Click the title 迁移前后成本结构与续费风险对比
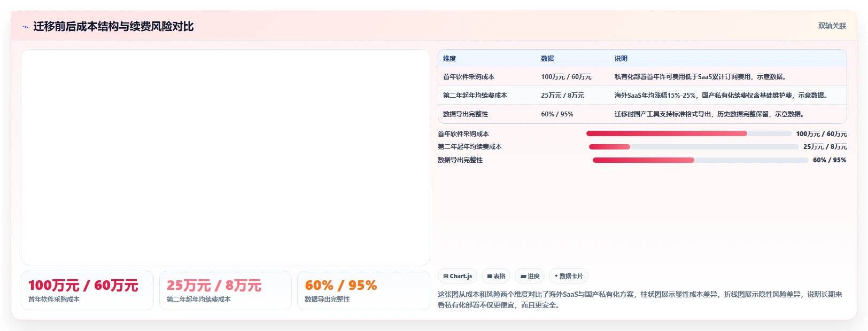This screenshot has height=331, width=868. pyautogui.click(x=113, y=27)
